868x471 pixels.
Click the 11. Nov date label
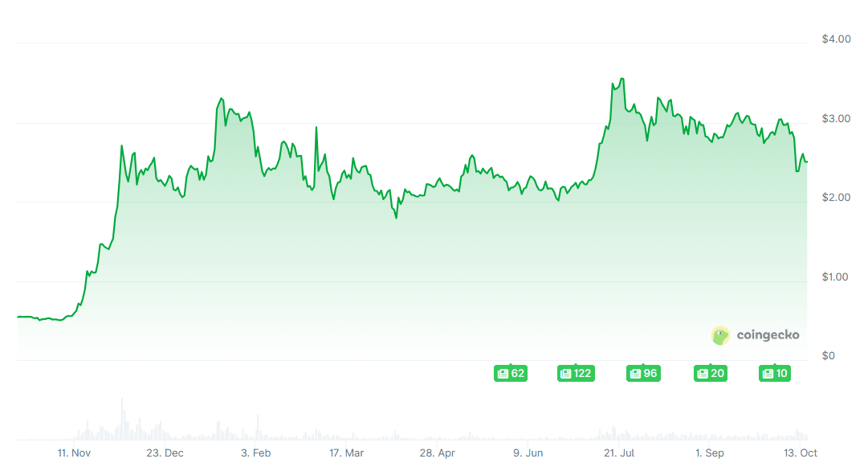click(x=74, y=453)
